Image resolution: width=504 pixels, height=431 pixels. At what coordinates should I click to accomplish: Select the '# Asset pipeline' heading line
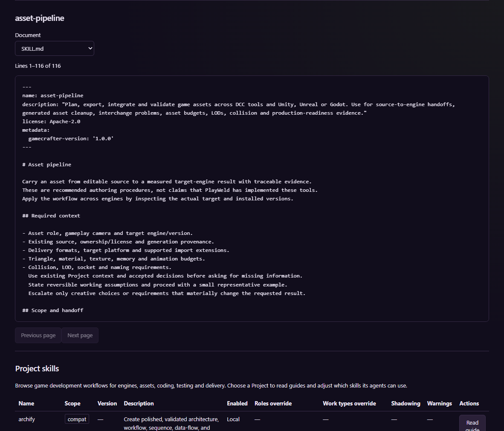pyautogui.click(x=46, y=165)
